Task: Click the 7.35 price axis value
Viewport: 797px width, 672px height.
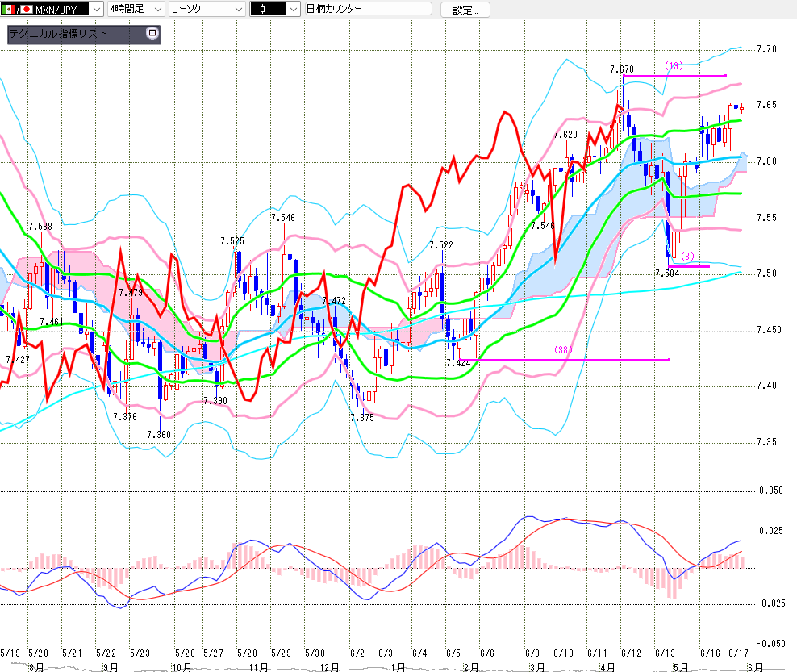Action: 766,442
